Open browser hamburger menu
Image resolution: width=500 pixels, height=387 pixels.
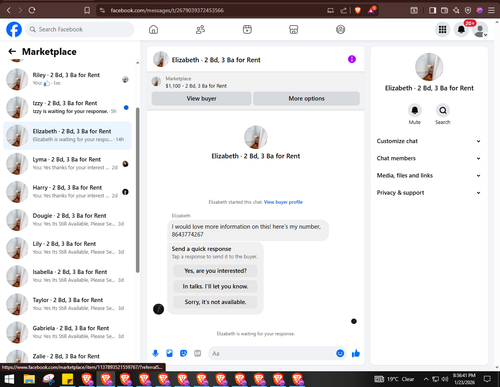(491, 10)
